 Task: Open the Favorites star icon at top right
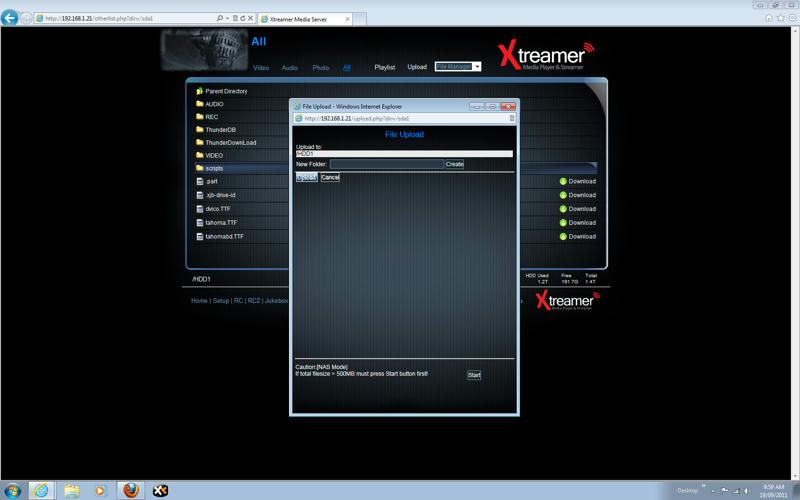tap(781, 18)
